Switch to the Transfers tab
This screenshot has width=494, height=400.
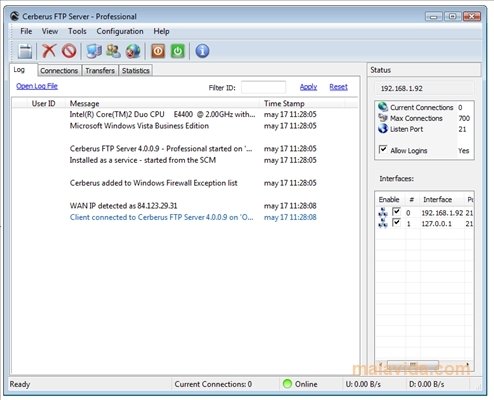tap(100, 71)
